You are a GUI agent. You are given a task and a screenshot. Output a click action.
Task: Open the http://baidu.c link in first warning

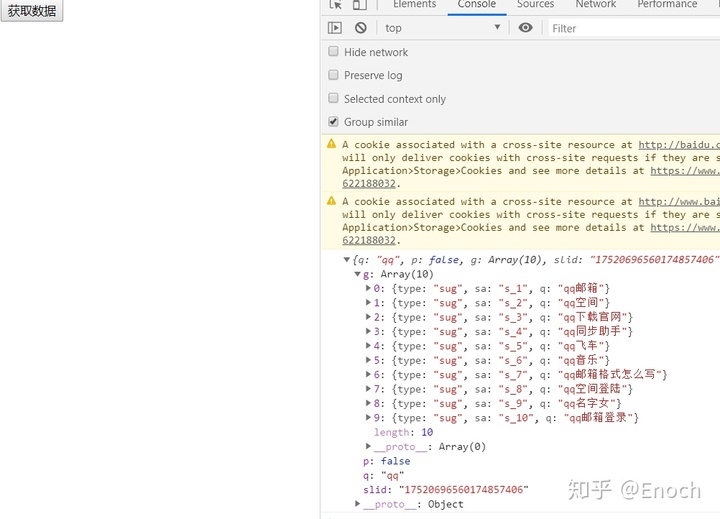coord(679,145)
